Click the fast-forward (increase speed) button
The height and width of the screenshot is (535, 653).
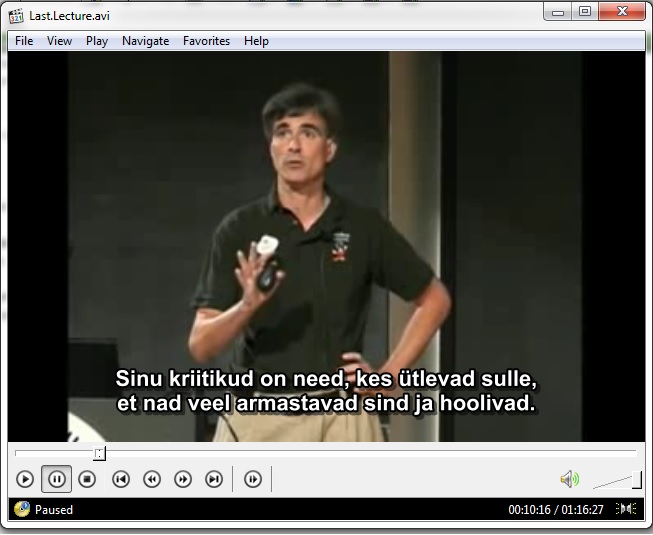[x=183, y=479]
